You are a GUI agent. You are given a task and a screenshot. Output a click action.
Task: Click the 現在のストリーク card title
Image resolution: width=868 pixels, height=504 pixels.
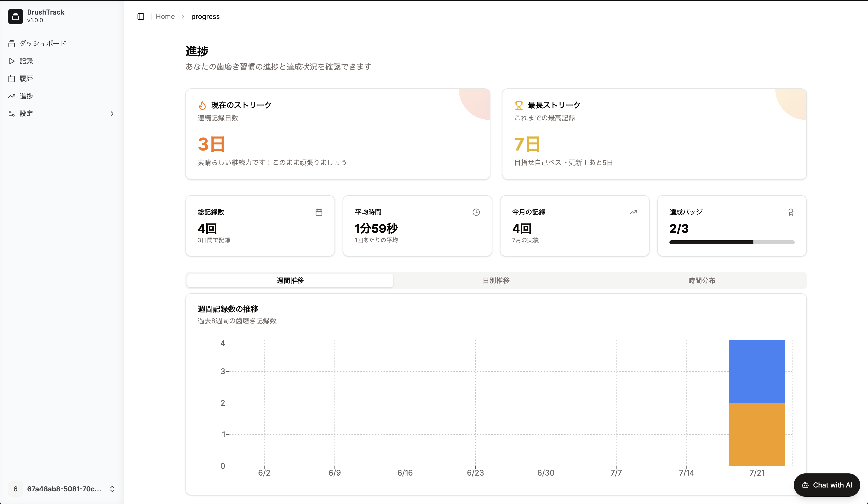[241, 105]
